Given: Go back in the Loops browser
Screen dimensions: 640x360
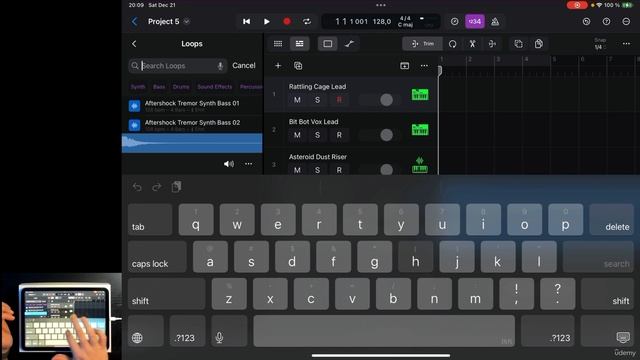Looking at the screenshot, I should pyautogui.click(x=134, y=44).
